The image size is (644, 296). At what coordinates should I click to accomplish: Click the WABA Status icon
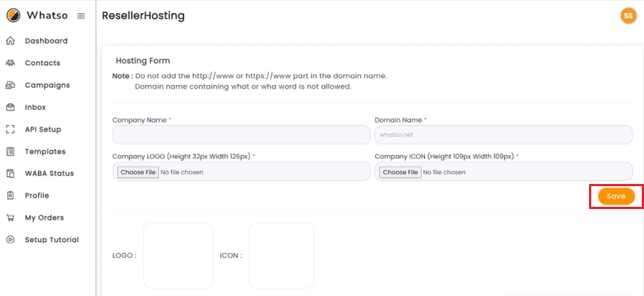[10, 173]
